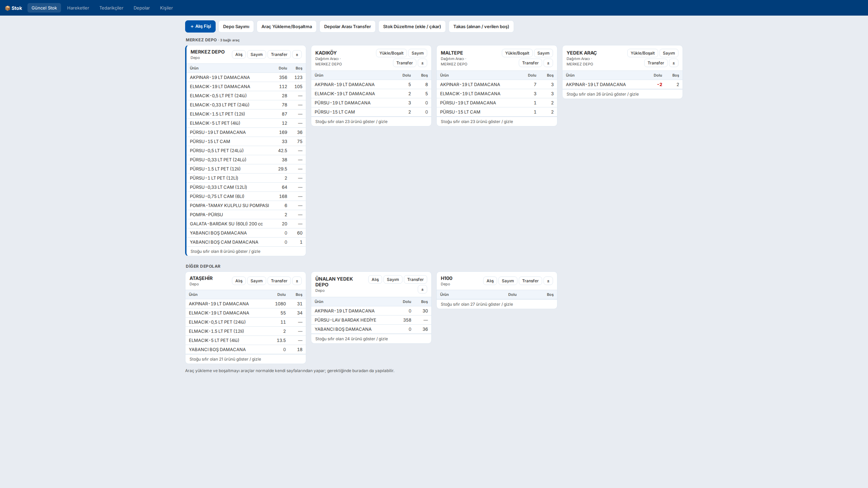
Task: Open the Tedarikçiler tab
Action: 111,8
